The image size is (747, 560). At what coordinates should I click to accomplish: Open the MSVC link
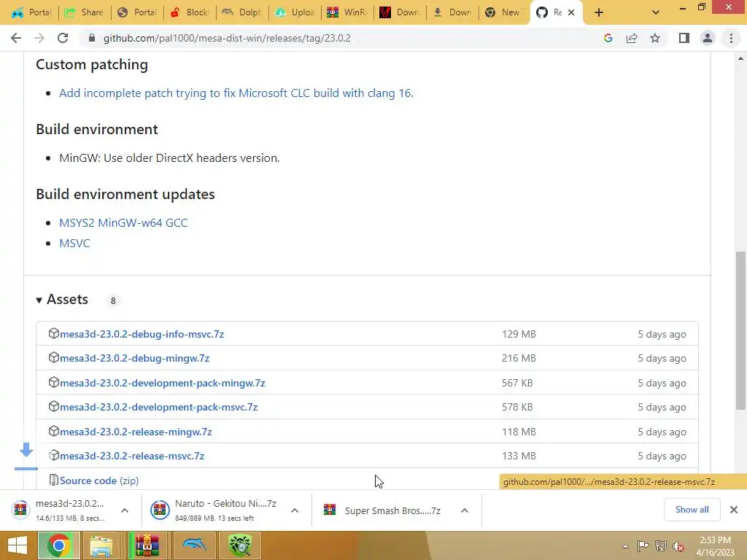[x=74, y=244]
